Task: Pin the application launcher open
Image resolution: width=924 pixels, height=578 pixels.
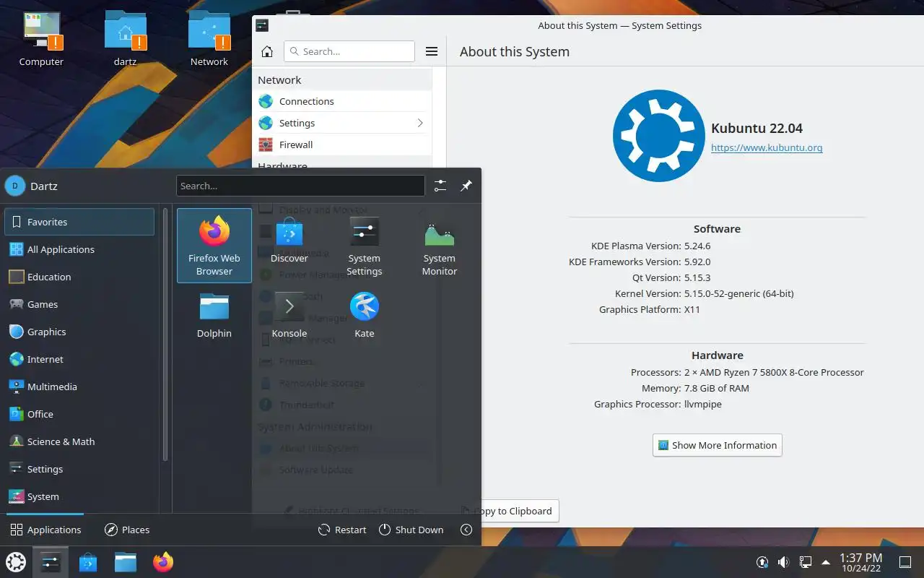Action: pyautogui.click(x=466, y=186)
